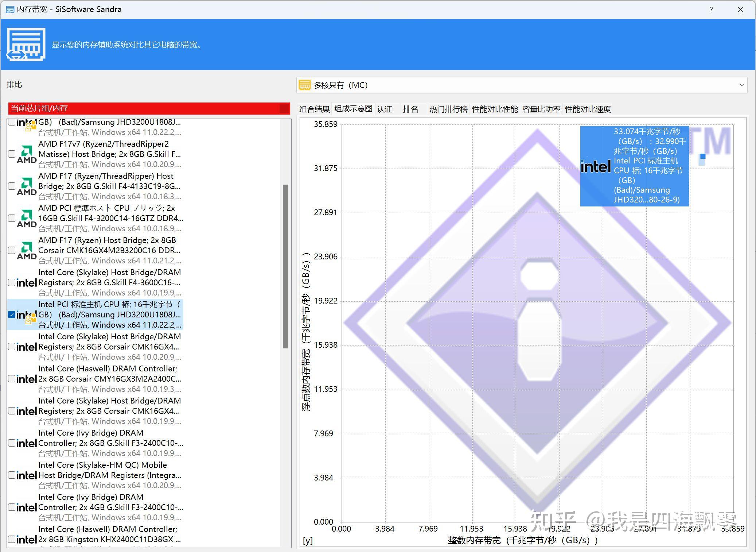This screenshot has width=756, height=552.
Task: Enable the AMD F17v7 Ryzen2/ThreadRipper2 Matisse checkbox
Action: [x=12, y=154]
